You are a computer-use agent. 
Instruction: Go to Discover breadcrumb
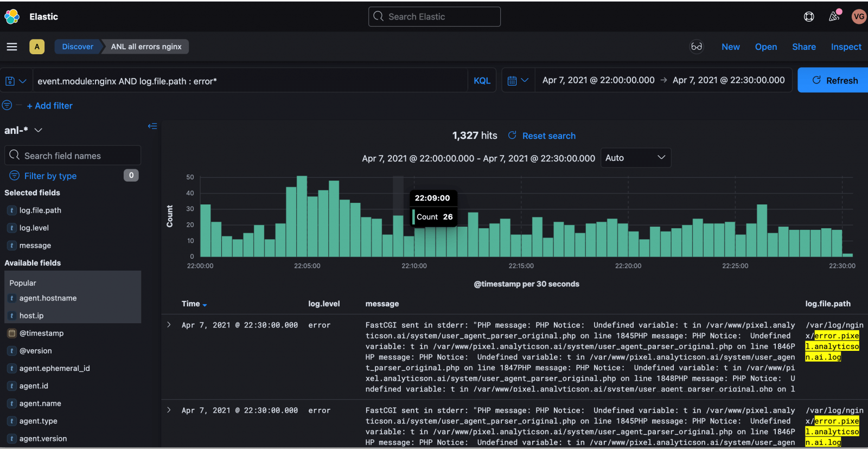click(78, 47)
